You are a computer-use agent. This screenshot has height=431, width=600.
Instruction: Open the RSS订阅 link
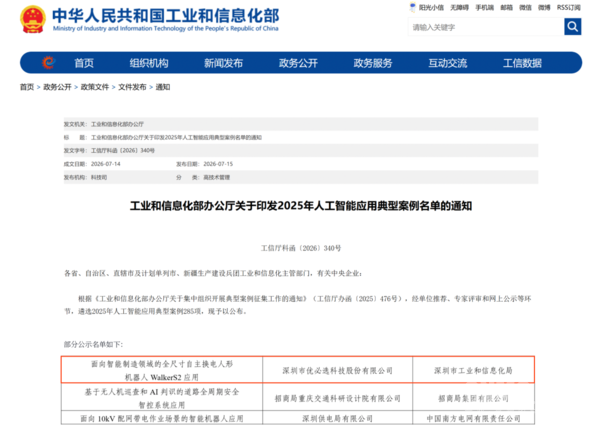[569, 8]
